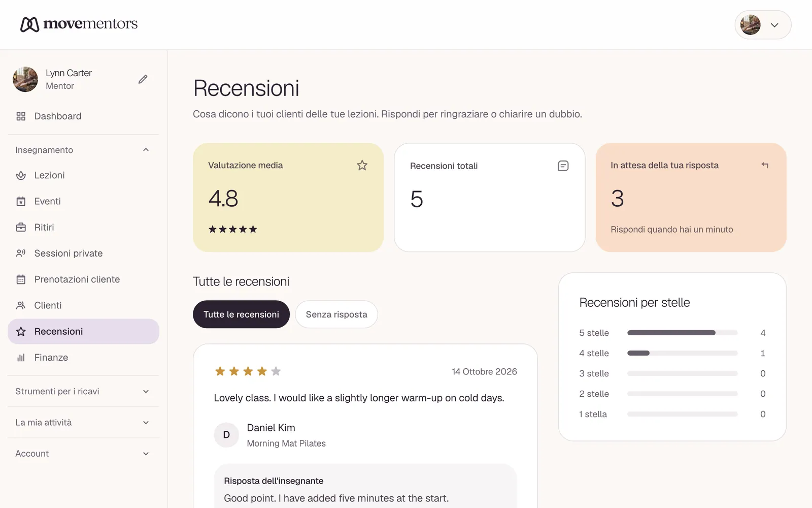Click the star icon on Valutazione media card
The image size is (812, 508).
(362, 165)
